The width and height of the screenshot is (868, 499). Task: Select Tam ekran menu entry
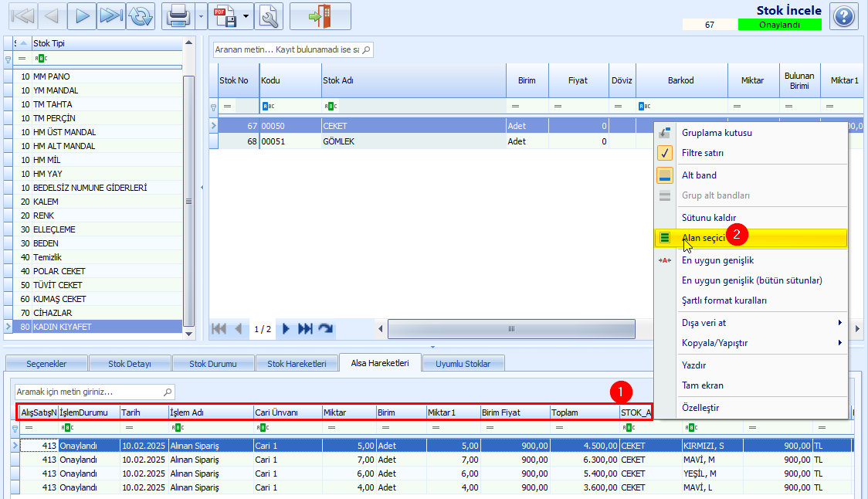751,385
